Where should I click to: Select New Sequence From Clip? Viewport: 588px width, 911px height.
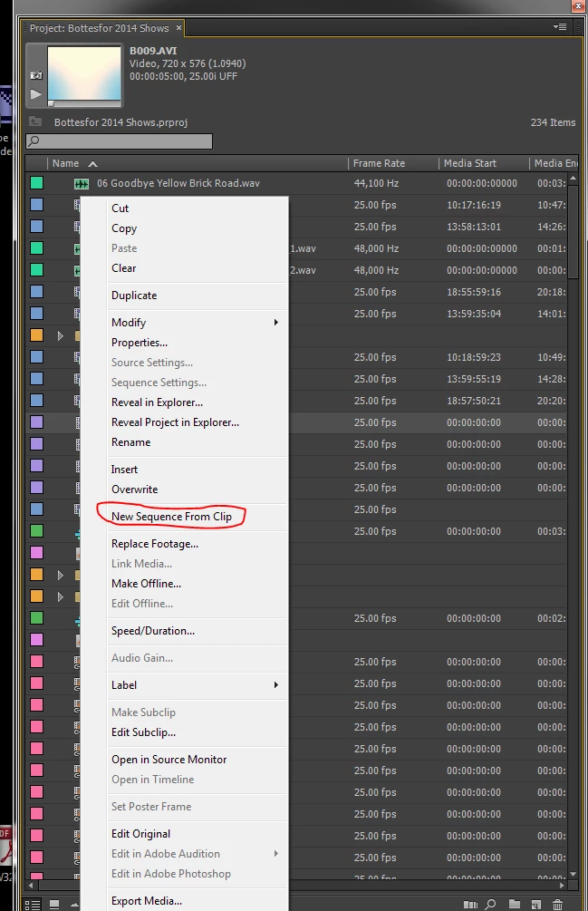[x=171, y=517]
